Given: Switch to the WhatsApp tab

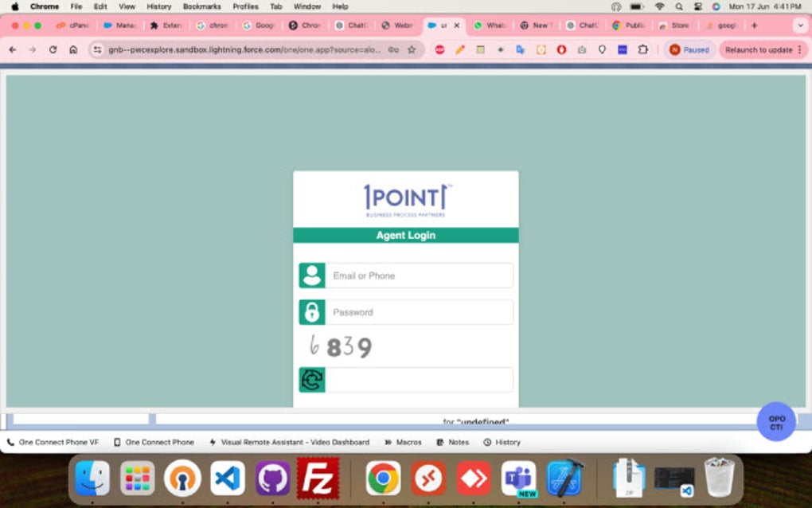Looking at the screenshot, I should tap(490, 25).
